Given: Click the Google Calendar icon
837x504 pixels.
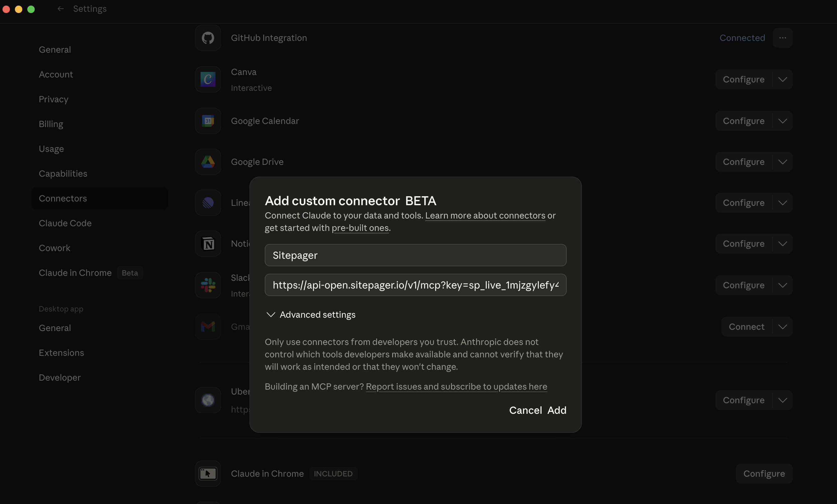Looking at the screenshot, I should click(208, 121).
